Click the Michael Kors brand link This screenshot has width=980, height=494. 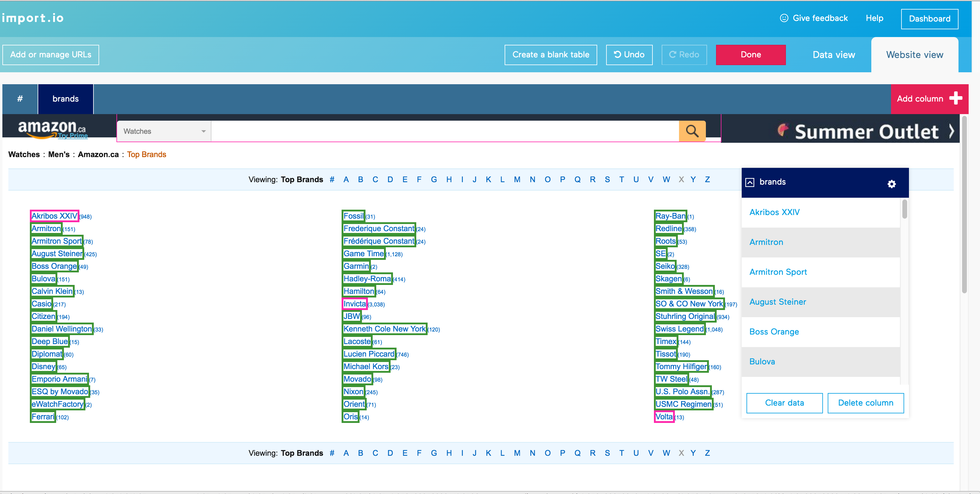click(x=366, y=366)
